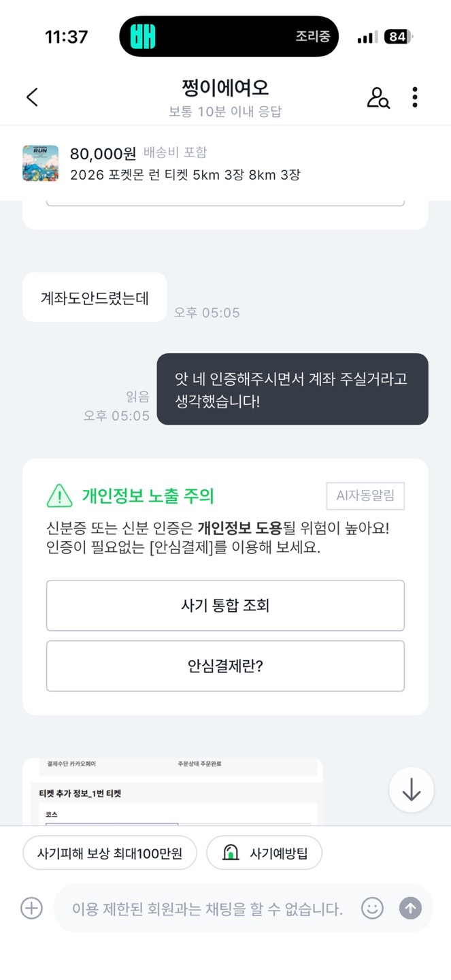This screenshot has height=980, width=451.
Task: Tap the 바 app indicator in the Dynamic Island
Action: click(144, 36)
